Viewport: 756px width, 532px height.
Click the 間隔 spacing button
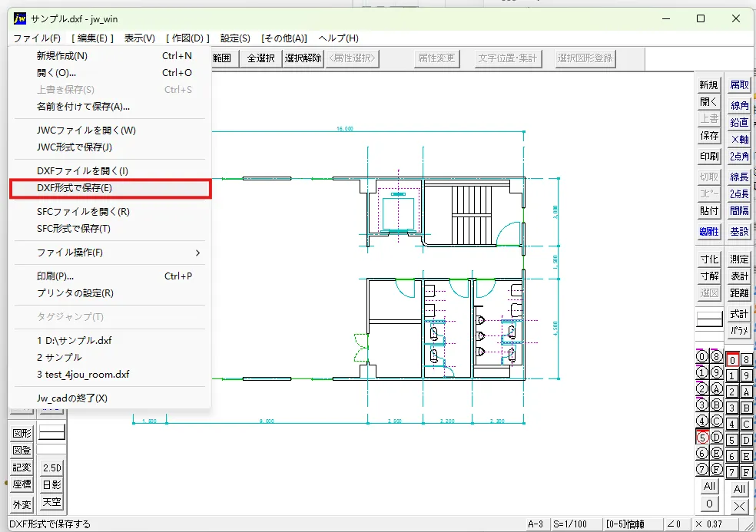click(739, 210)
